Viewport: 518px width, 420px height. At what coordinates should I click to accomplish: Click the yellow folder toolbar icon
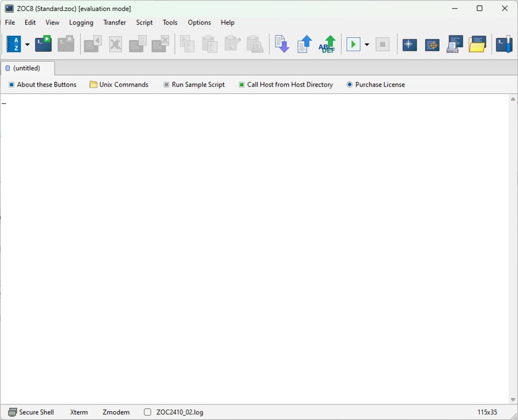pyautogui.click(x=478, y=44)
